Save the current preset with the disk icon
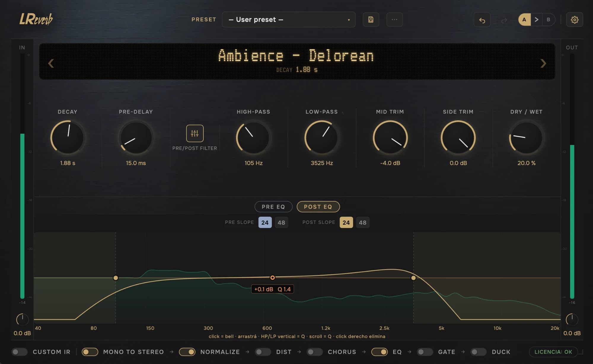Viewport: 593px width, 364px height. pyautogui.click(x=371, y=20)
